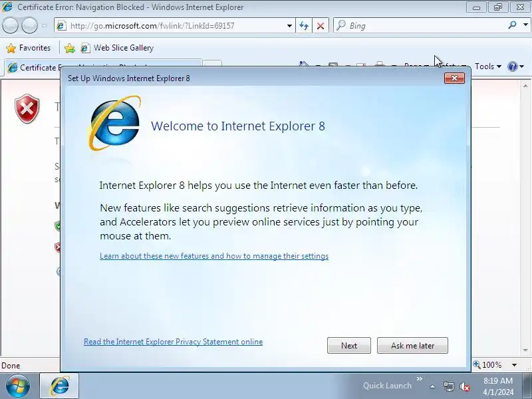The width and height of the screenshot is (532, 399).
Task: Click the network tray icon
Action: click(448, 386)
